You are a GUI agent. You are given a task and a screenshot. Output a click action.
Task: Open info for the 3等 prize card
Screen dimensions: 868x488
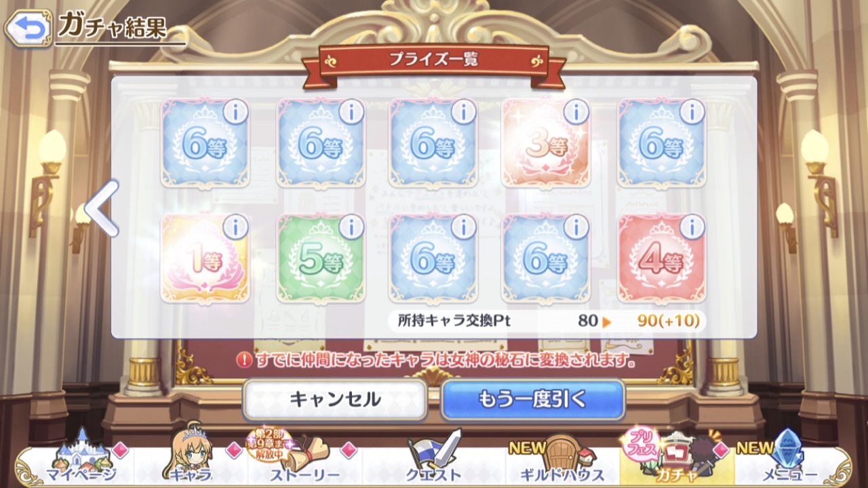coord(576,111)
